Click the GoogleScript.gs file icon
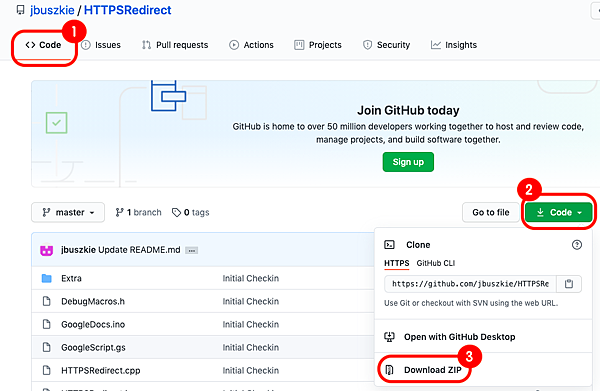This screenshot has width=600, height=391. click(47, 347)
